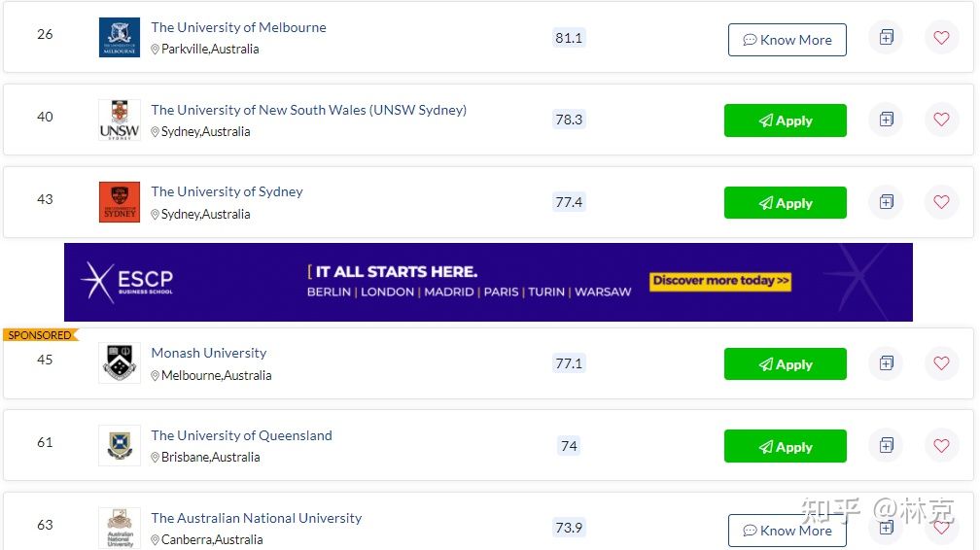Click Apply button for University of Sydney
This screenshot has height=550, width=980.
pyautogui.click(x=785, y=202)
